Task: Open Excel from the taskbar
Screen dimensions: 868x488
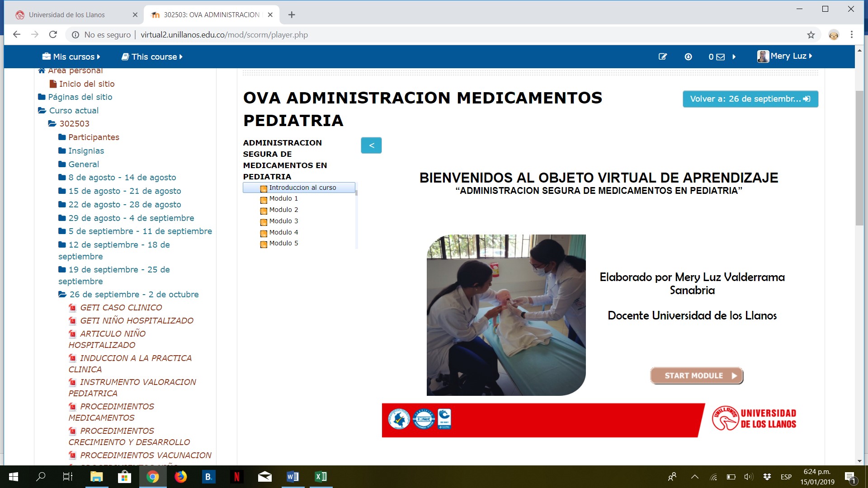Action: coord(321,477)
